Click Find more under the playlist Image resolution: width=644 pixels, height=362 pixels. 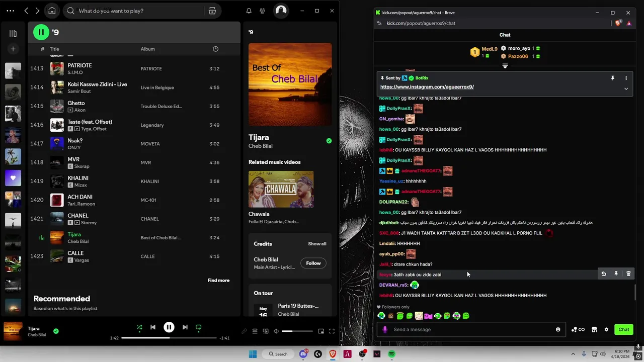tap(218, 281)
